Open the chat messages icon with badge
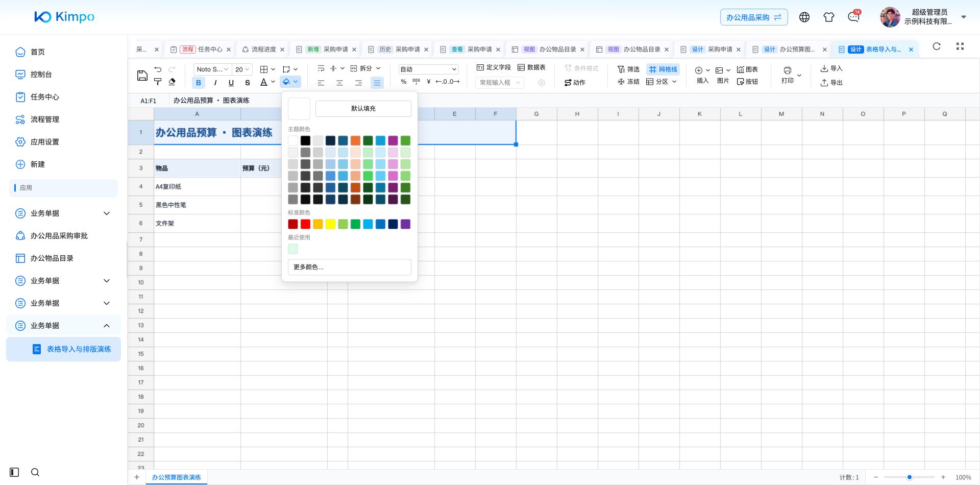980x485 pixels. point(853,17)
